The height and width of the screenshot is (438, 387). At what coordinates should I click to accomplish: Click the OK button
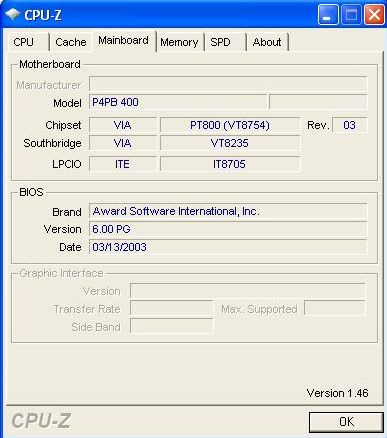[346, 422]
